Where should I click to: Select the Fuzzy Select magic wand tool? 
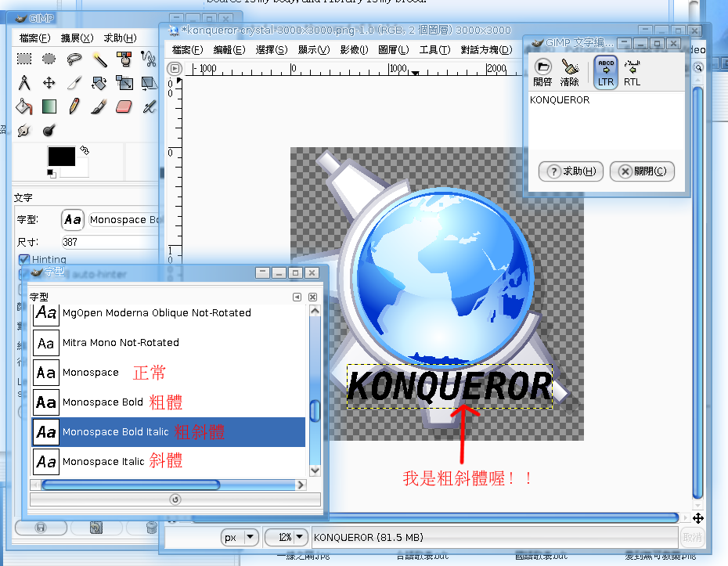click(x=99, y=59)
